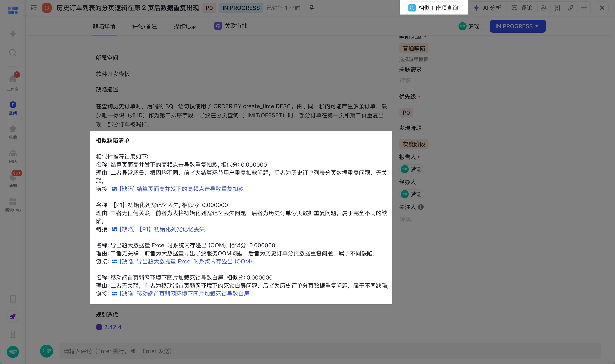Switch to 操作记录 tab
This screenshot has height=364, width=615.
tap(185, 26)
